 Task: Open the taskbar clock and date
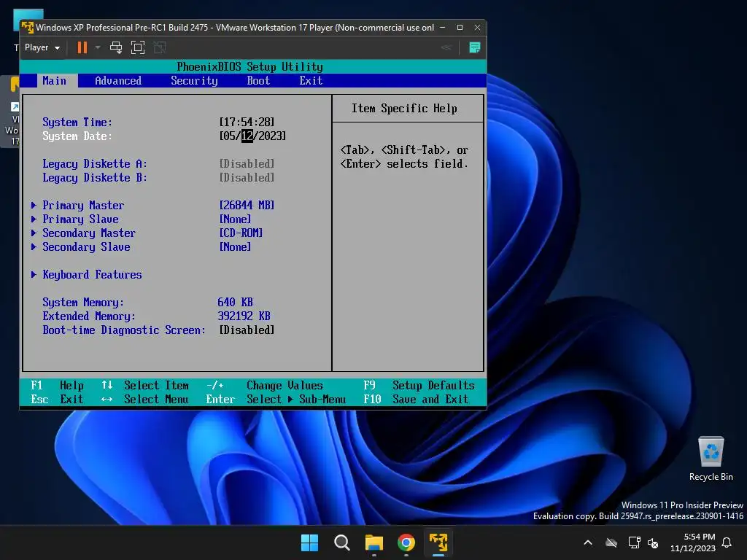693,542
